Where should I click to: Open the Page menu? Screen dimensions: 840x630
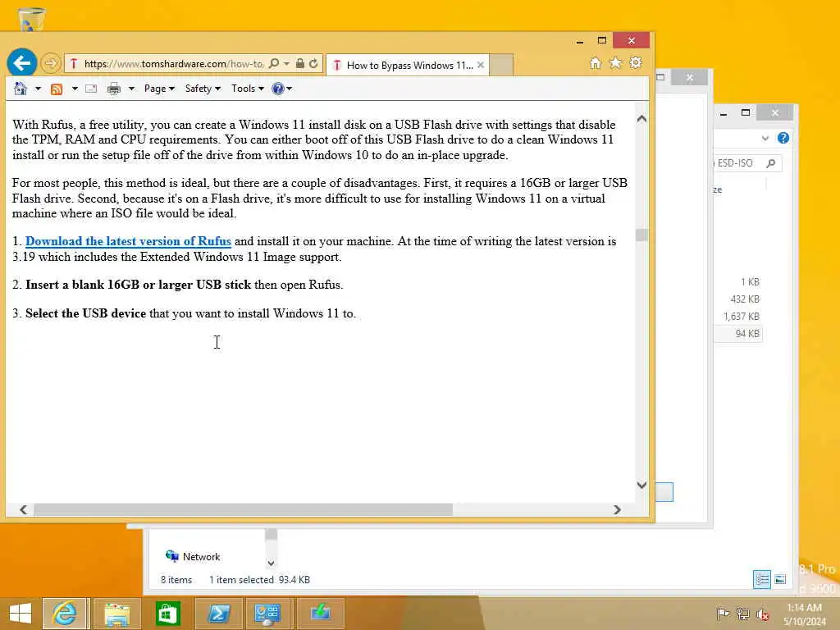click(159, 89)
